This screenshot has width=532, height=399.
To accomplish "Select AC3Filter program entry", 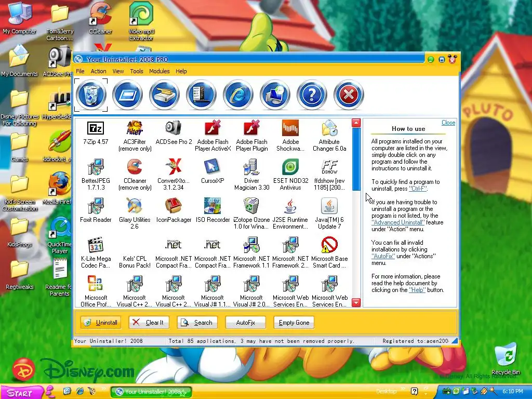I will (135, 136).
